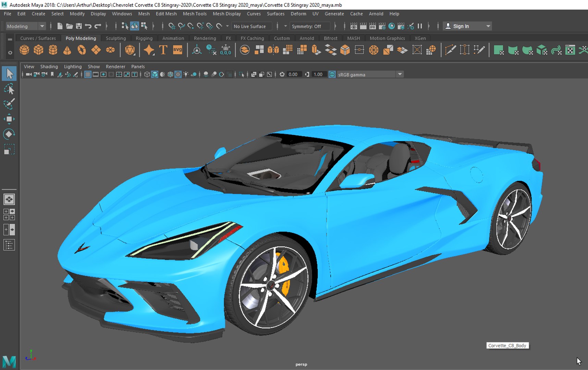Open the viewport Renderer menu

[115, 66]
